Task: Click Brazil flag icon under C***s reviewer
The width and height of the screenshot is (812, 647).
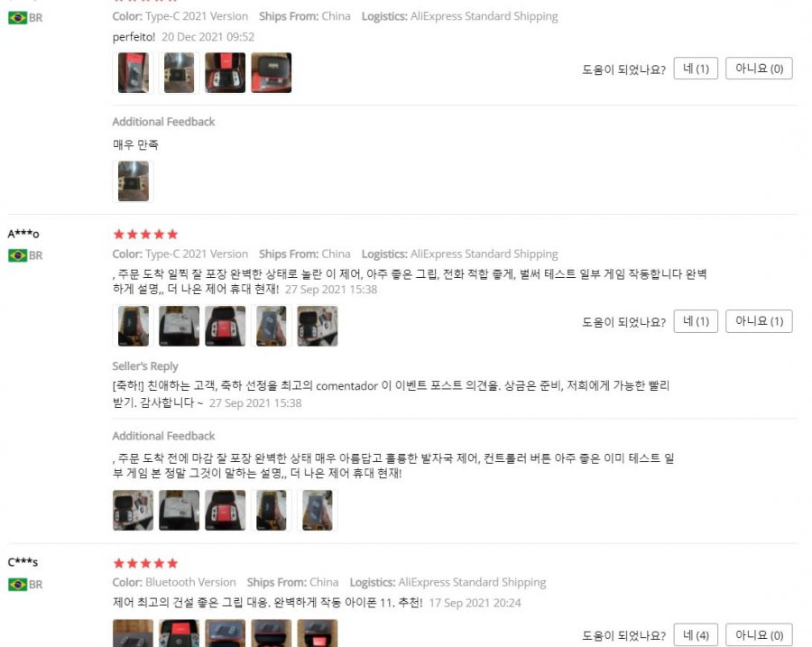Action: tap(17, 585)
